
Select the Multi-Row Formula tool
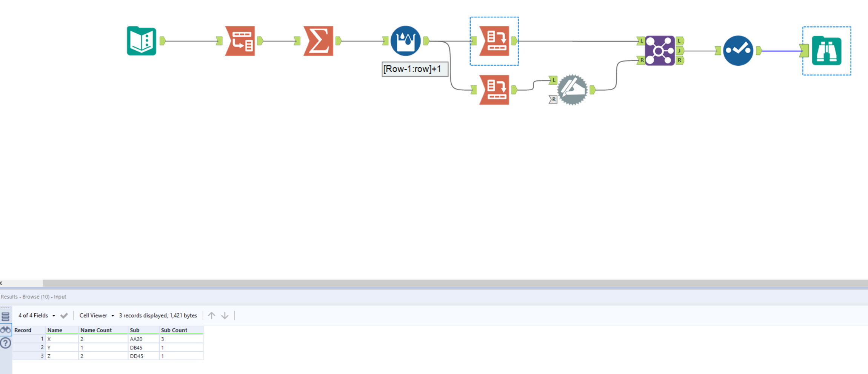tap(406, 41)
